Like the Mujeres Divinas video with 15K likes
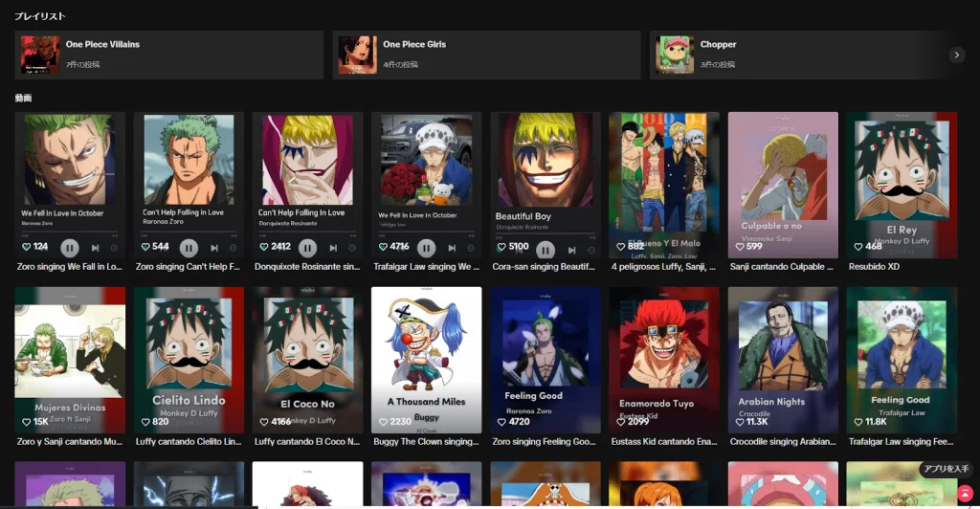Image resolution: width=980 pixels, height=509 pixels. pos(26,422)
